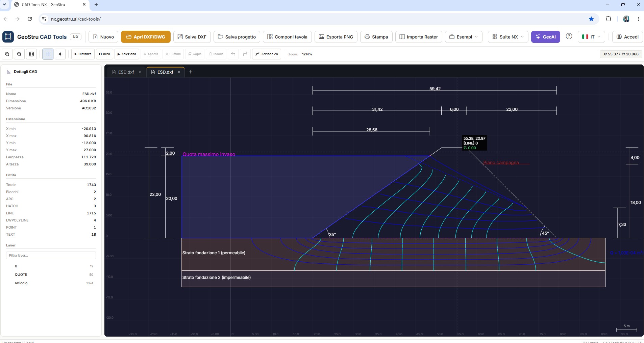
Task: Expand the Esempi dropdown
Action: click(x=464, y=37)
